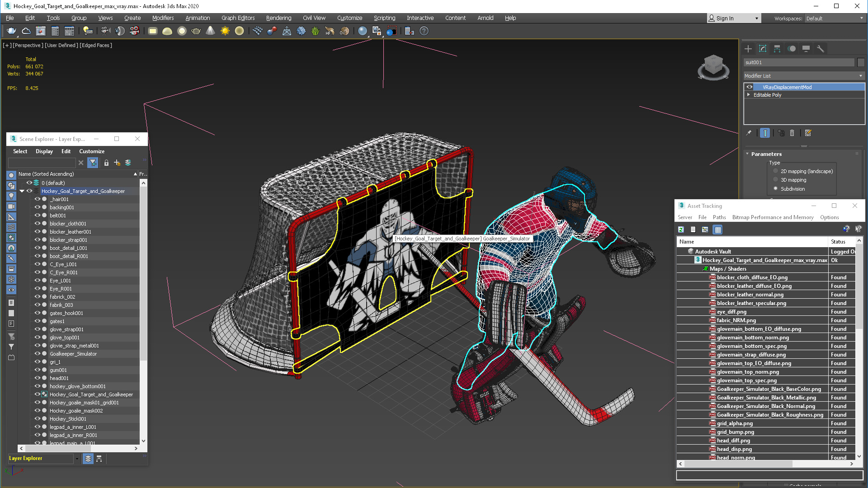Viewport: 868px width, 488px height.
Task: Open the Paths menu in Asset Tracking
Action: [719, 217]
